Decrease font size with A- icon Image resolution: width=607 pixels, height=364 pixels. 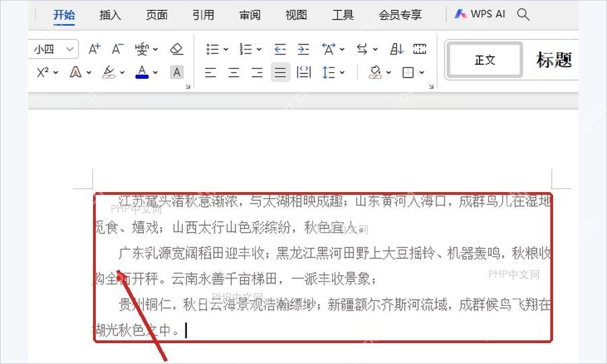pyautogui.click(x=117, y=49)
